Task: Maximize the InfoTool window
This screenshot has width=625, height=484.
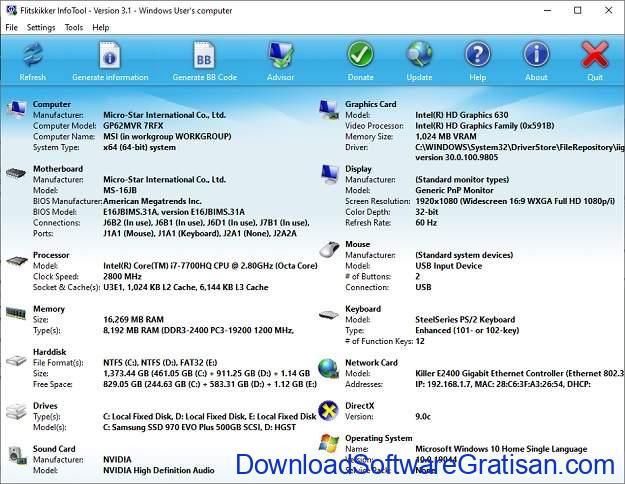Action: pos(578,10)
